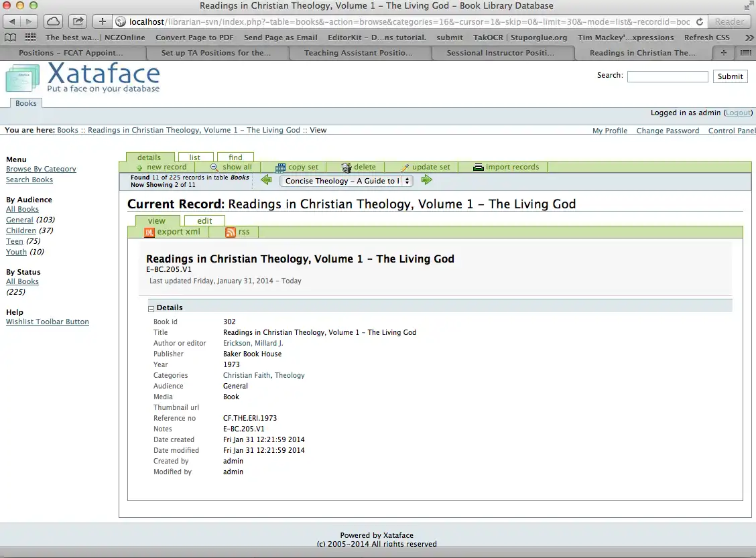This screenshot has width=756, height=558.
Task: Switch to the find tab
Action: (235, 157)
